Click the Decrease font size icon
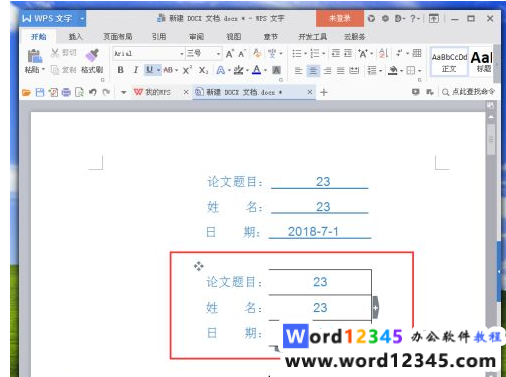This screenshot has height=377, width=506. tap(242, 53)
